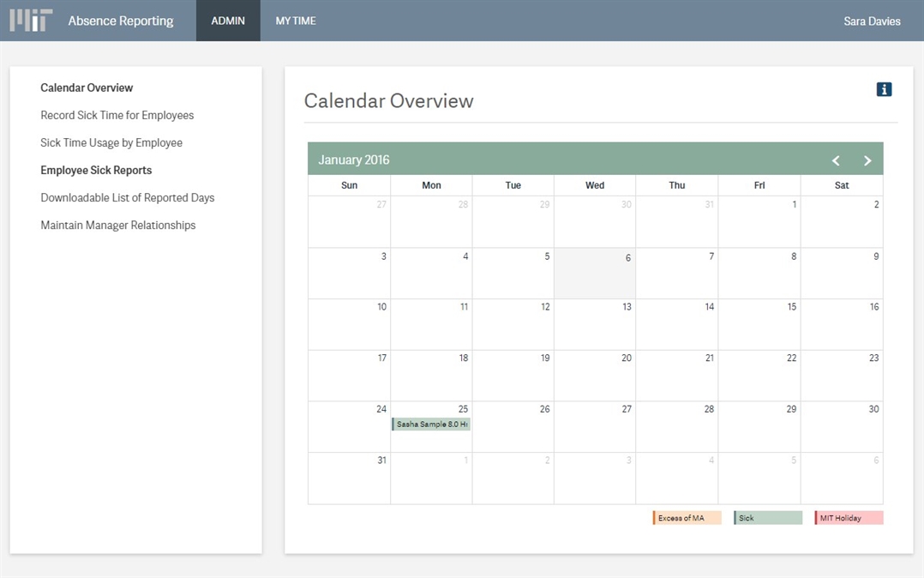Go to previous month with left arrow
The width and height of the screenshot is (924, 578).
click(x=836, y=160)
